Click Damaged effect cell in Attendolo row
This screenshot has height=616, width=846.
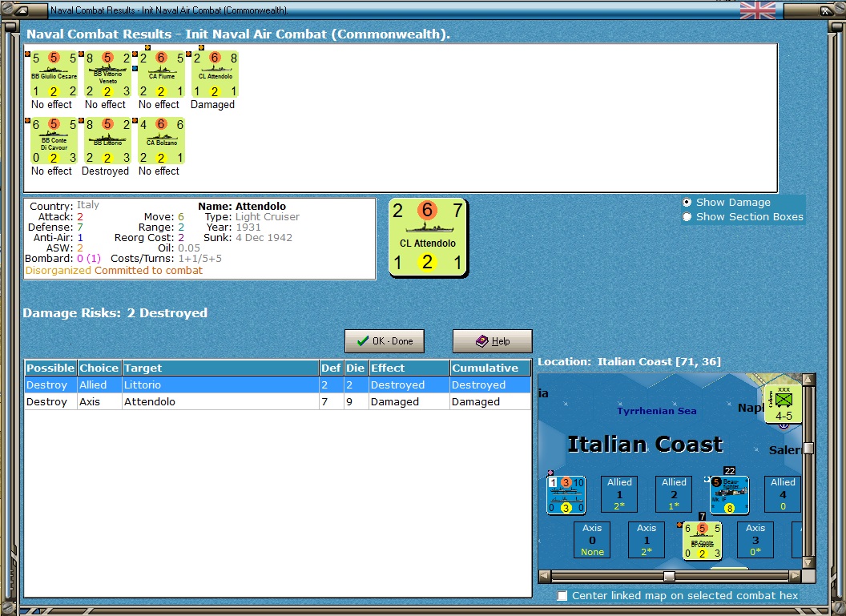(x=409, y=401)
